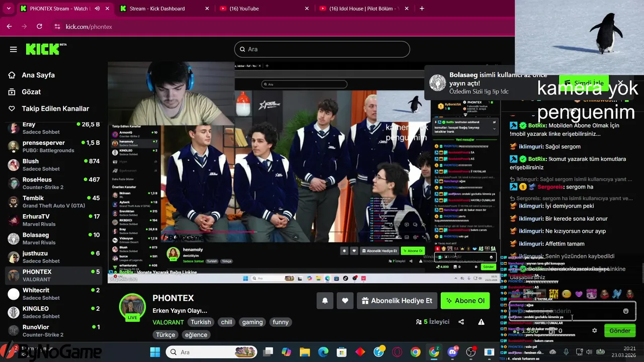
Task: Open Bolasaeg channel in followed list
Action: (53, 238)
